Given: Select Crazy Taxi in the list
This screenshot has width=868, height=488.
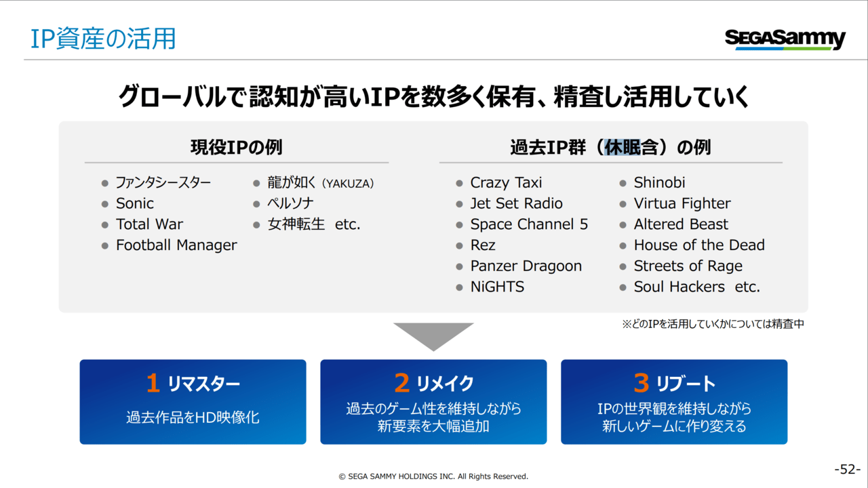Looking at the screenshot, I should (506, 183).
